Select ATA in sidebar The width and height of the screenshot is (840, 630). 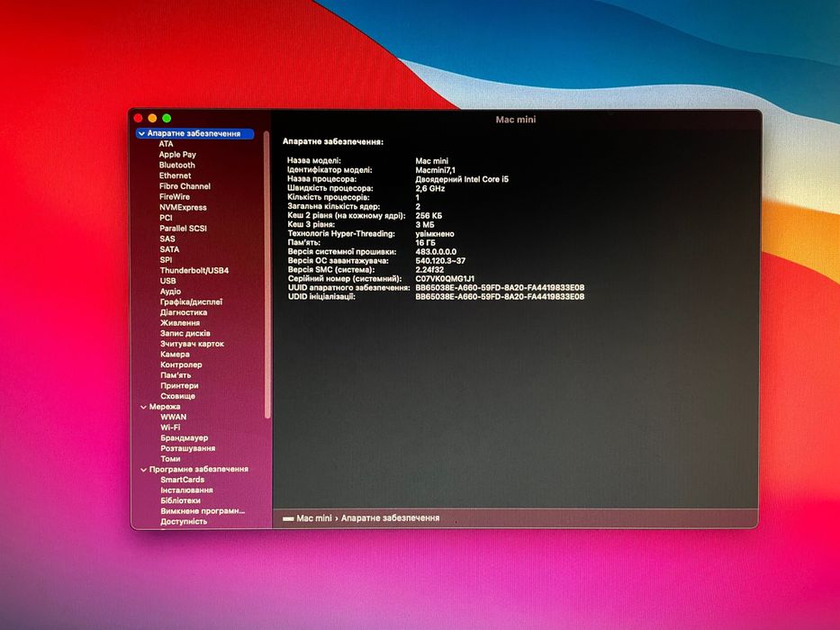coord(166,144)
